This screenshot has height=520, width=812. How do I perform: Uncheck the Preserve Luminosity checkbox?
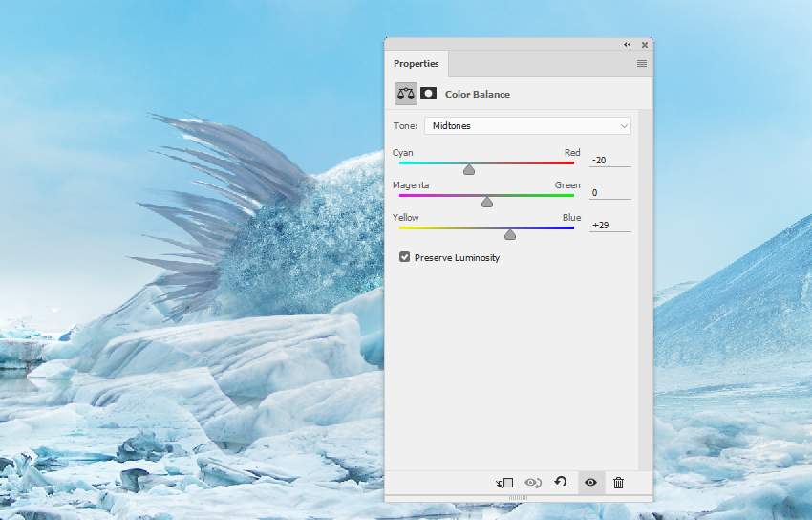click(405, 257)
